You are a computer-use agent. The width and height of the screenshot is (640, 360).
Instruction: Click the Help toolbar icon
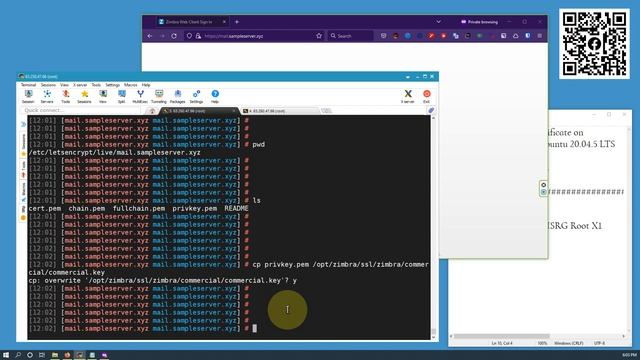[x=215, y=97]
